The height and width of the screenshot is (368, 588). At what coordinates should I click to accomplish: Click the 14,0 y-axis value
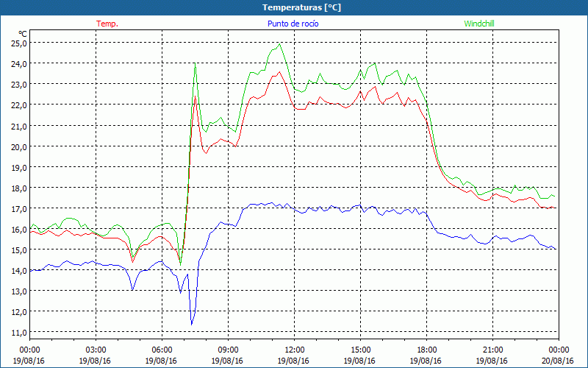click(x=19, y=271)
